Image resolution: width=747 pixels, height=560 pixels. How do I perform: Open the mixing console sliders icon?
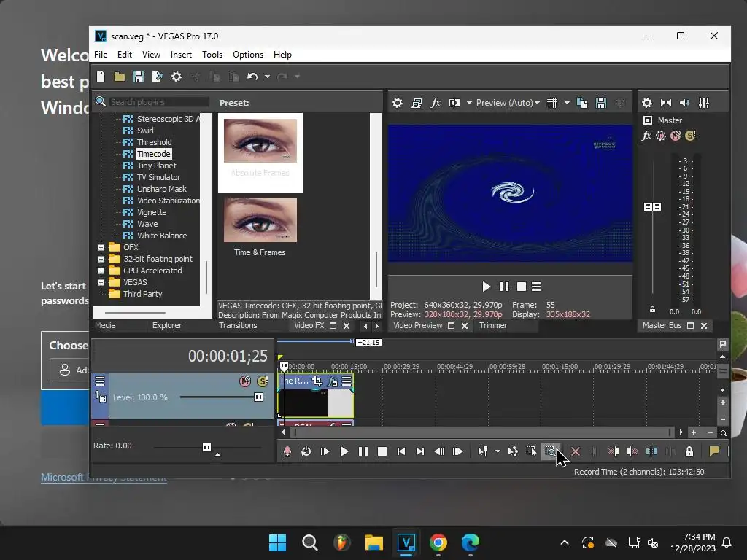coord(704,103)
